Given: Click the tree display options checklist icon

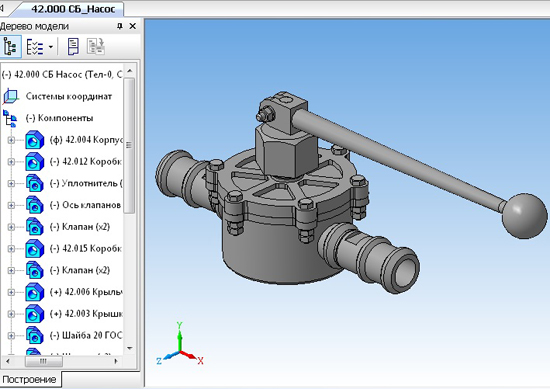Looking at the screenshot, I should (x=35, y=47).
